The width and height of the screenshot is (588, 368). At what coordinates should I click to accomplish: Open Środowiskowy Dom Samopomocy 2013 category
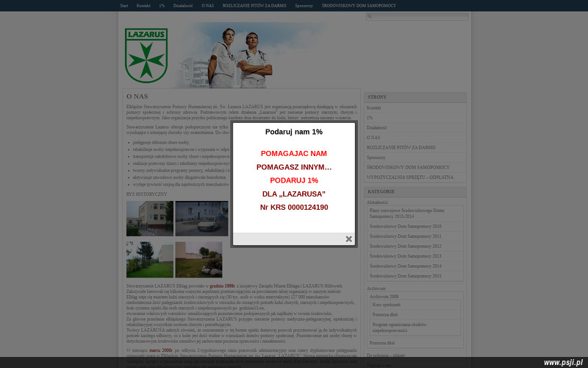[406, 256]
